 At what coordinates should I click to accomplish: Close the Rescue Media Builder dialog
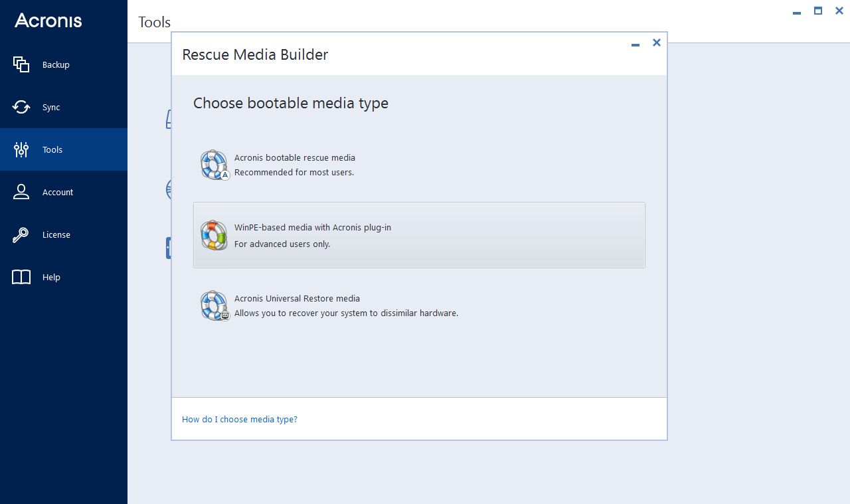pos(656,42)
